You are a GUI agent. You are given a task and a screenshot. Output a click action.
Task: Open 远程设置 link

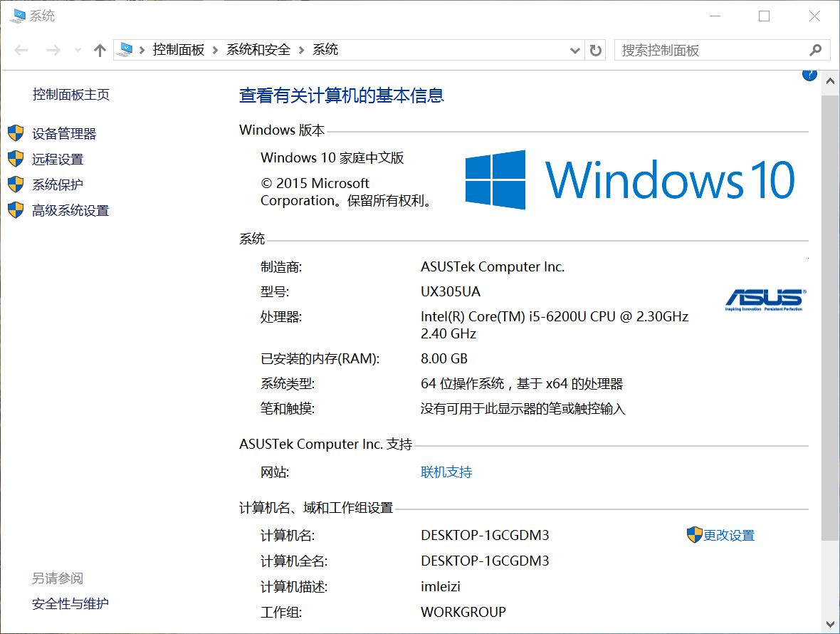[58, 159]
